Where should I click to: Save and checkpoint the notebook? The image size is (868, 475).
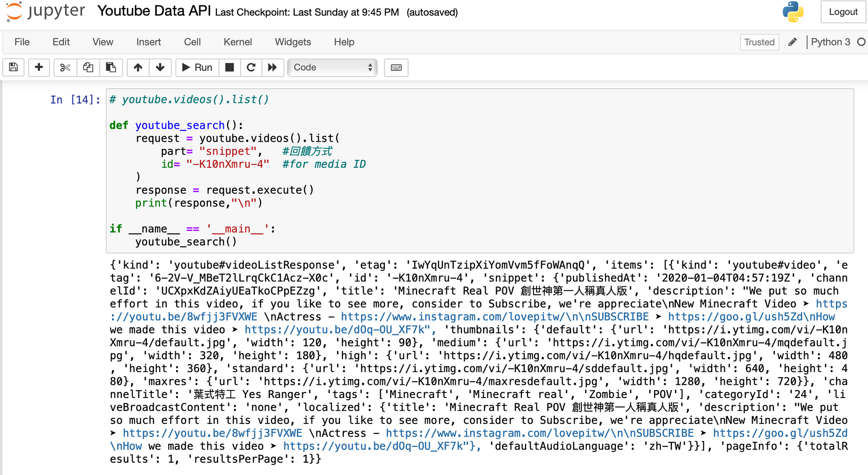click(x=14, y=68)
